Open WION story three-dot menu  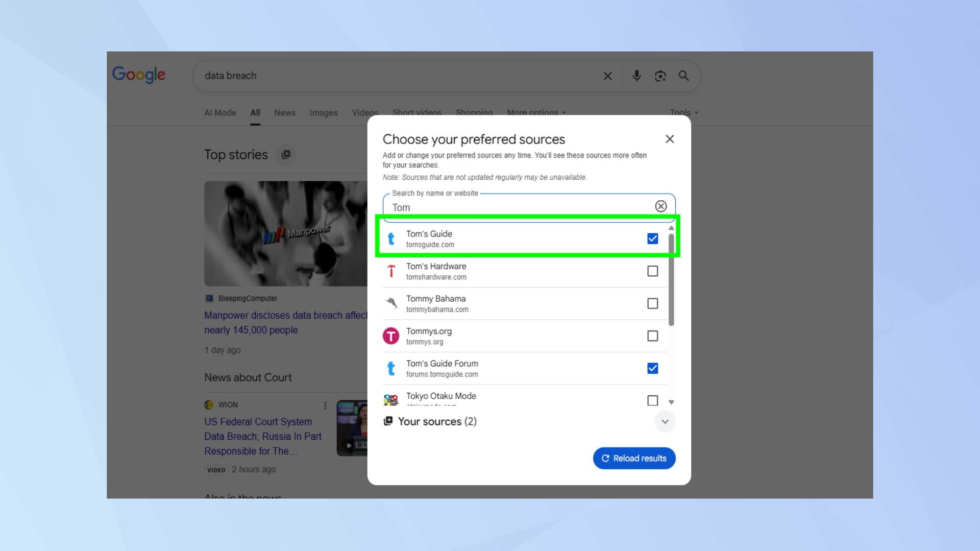(325, 406)
